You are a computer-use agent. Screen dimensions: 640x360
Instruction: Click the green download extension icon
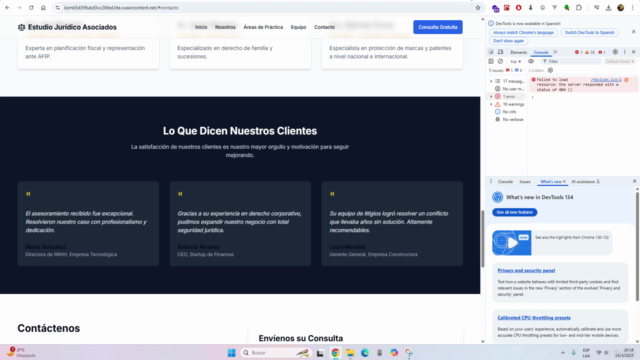pos(567,8)
